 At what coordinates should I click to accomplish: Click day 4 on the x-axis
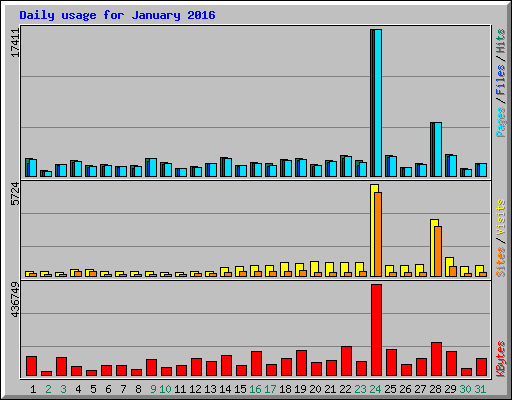(78, 389)
